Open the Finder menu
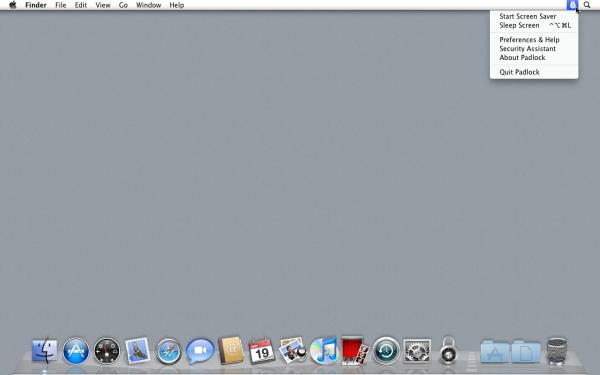 point(36,5)
